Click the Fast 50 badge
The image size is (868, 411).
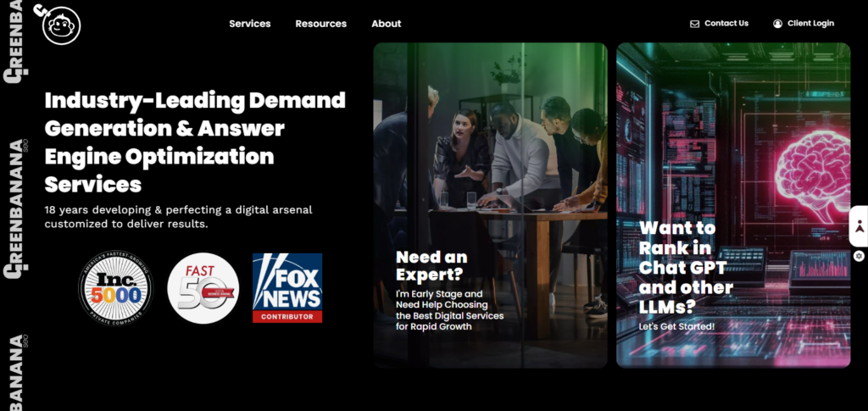coord(203,288)
